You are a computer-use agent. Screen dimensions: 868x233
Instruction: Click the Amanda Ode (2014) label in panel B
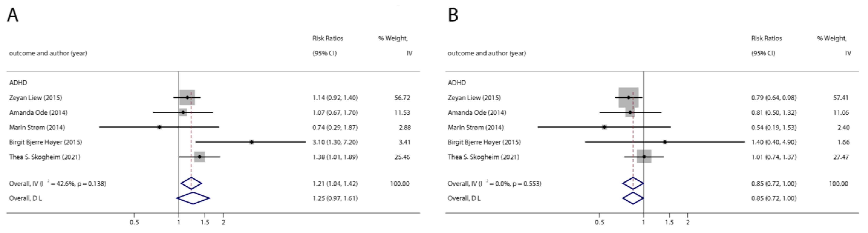click(x=477, y=112)
